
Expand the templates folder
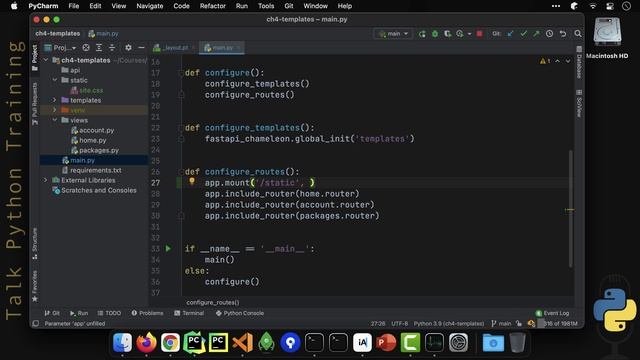coord(55,100)
